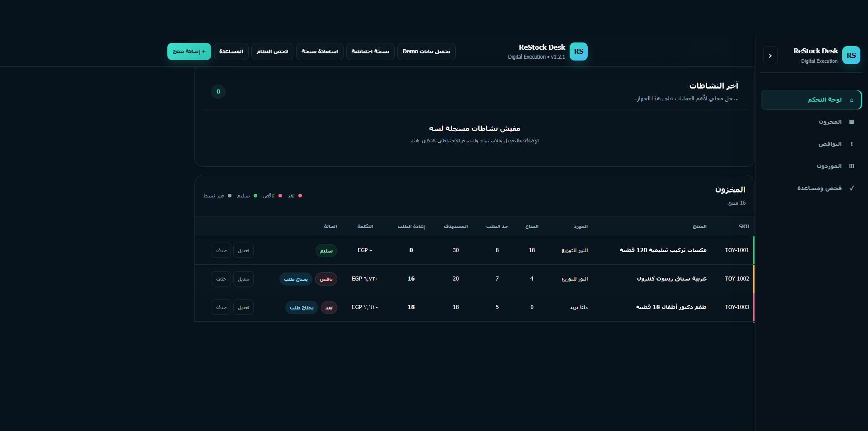This screenshot has width=868, height=431.
Task: Click the التكلفة cost column header
Action: 365,226
